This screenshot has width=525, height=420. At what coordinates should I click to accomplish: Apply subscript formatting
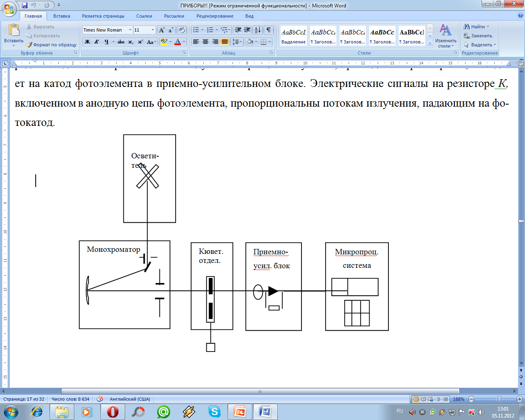click(130, 42)
